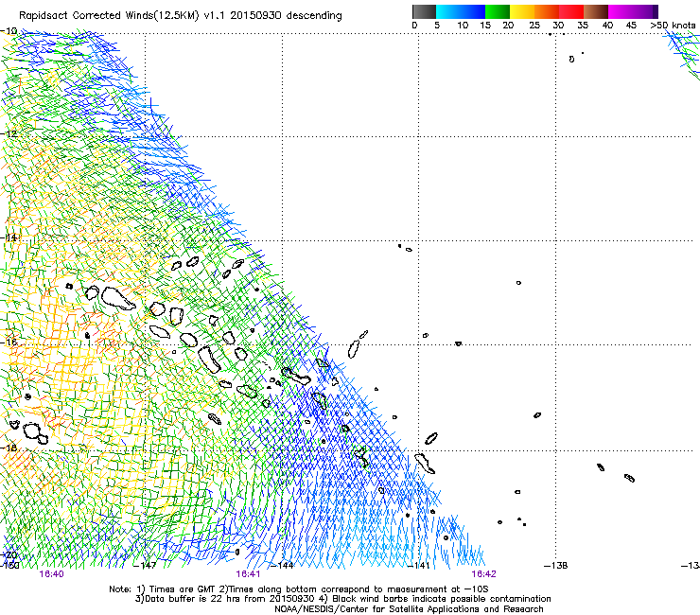Click the brown 35-40 knots legend color
The width and height of the screenshot is (700, 615).
click(596, 11)
